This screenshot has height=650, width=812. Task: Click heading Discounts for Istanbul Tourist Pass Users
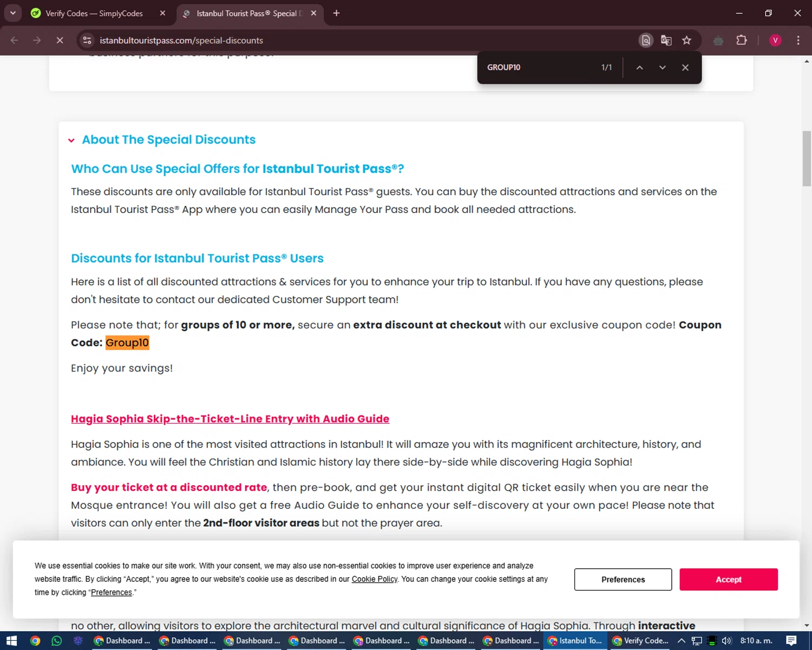click(197, 258)
